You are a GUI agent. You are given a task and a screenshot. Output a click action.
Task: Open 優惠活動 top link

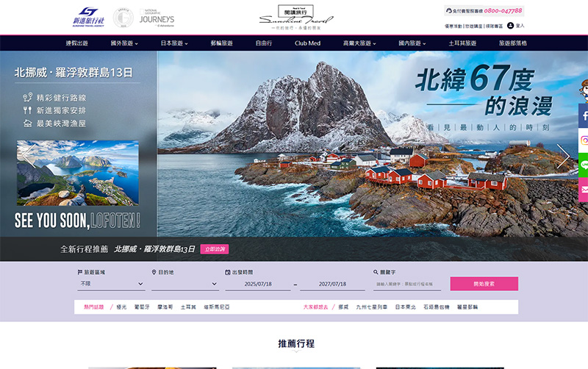(x=453, y=26)
